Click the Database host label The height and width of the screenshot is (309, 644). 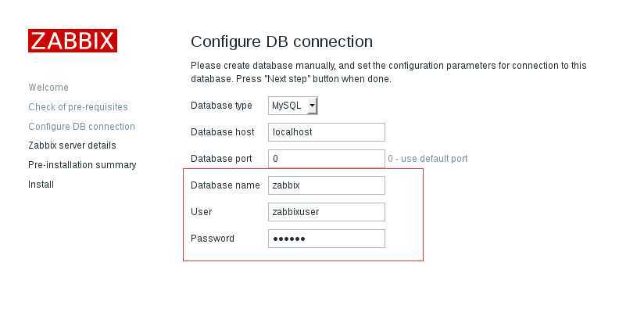coord(223,132)
